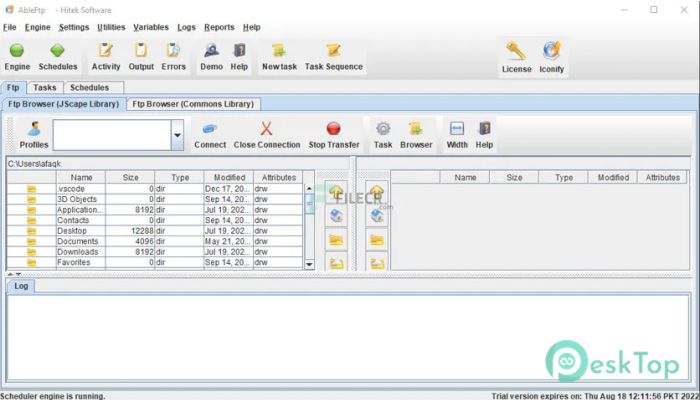The image size is (700, 400).
Task: Select the Ftp tab
Action: [13, 88]
